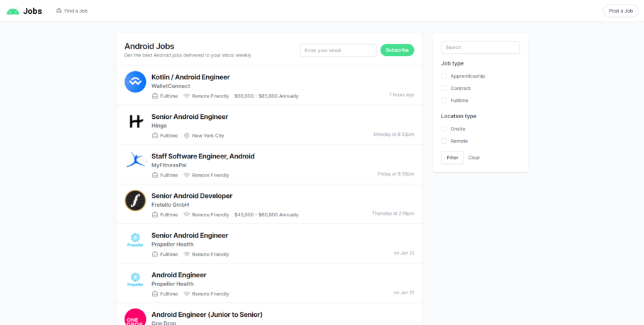This screenshot has height=325, width=644.
Task: Click the Friday at 9:30pm timestamp
Action: click(x=396, y=174)
